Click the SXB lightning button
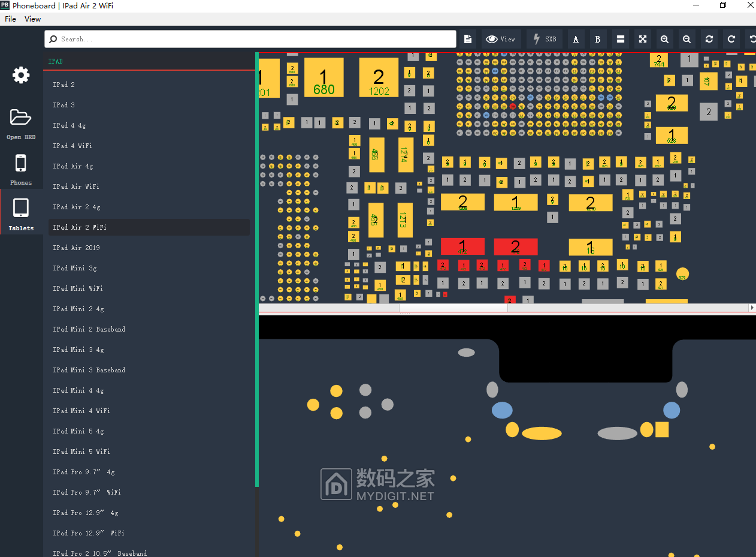756x557 pixels. tap(545, 39)
